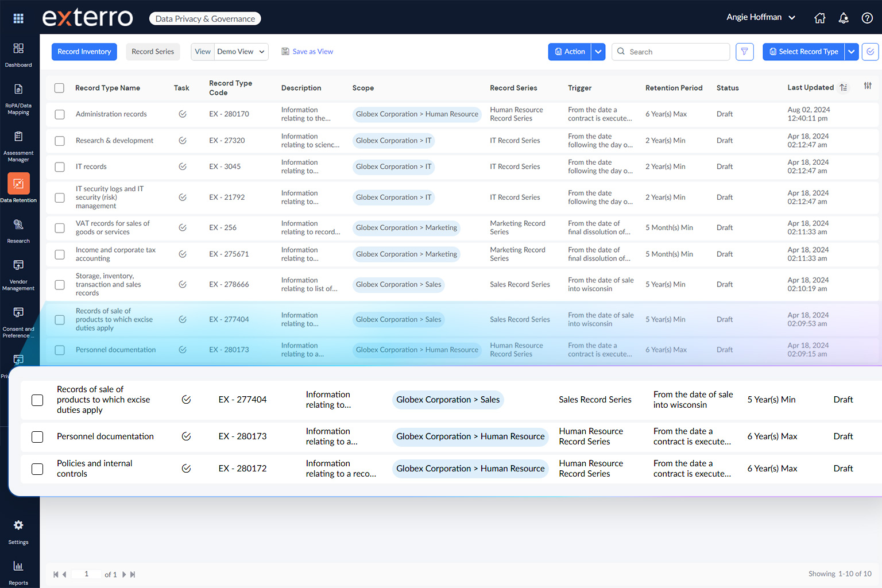Open Globex Corporation > Marketing scope tag for VAT
Viewport: 882px width, 588px height.
tap(407, 228)
